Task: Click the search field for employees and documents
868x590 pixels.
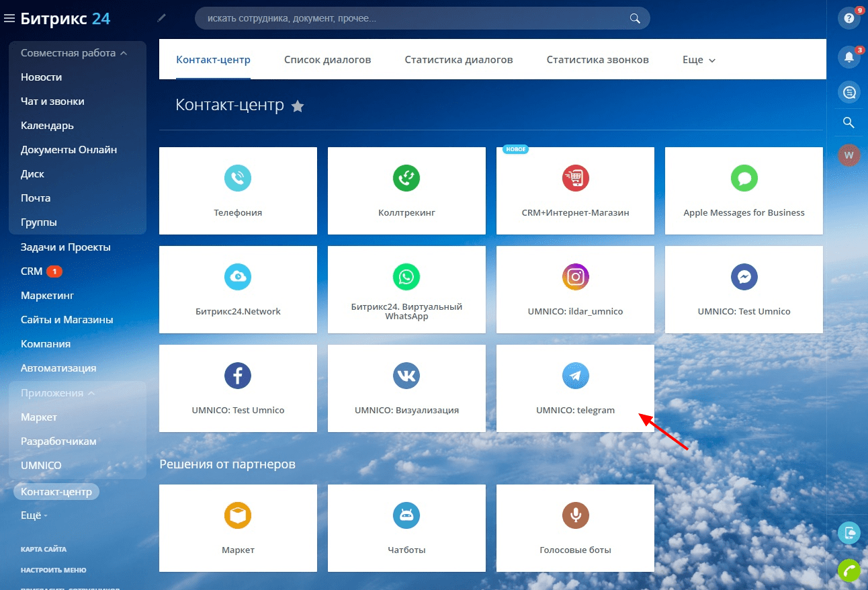Action: (417, 18)
